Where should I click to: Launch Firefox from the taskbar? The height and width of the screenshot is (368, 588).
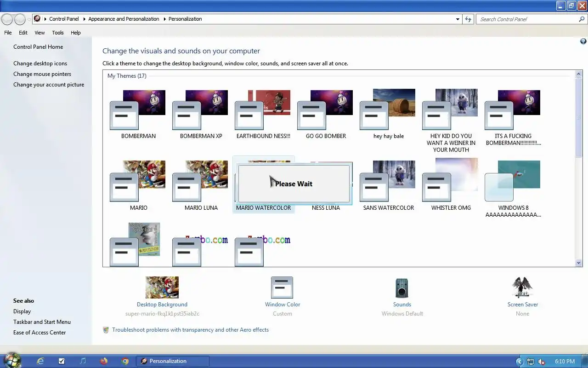(x=104, y=361)
